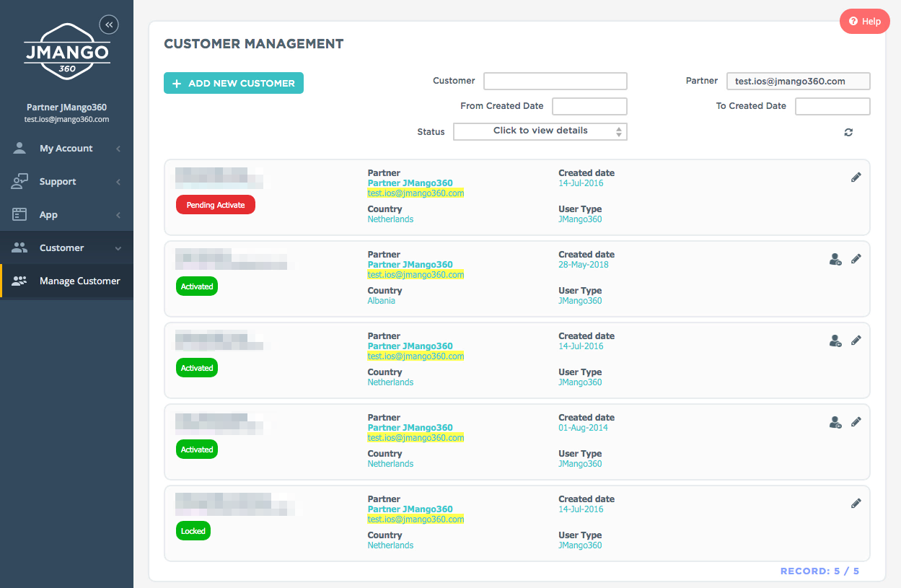The width and height of the screenshot is (901, 588).
Task: Collapse the Customer menu chevron
Action: (x=118, y=248)
